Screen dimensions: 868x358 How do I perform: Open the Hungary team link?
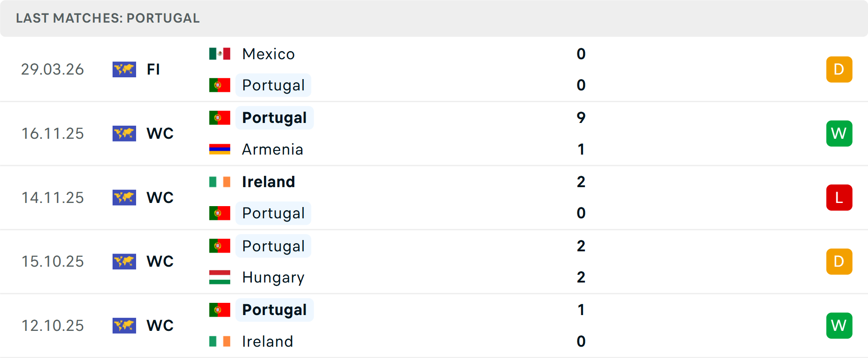[x=273, y=277]
